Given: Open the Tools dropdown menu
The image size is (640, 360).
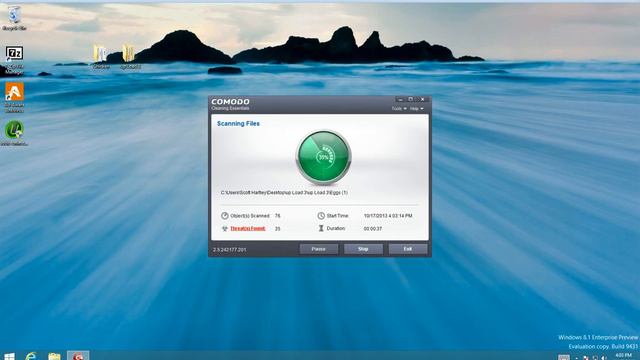Looking at the screenshot, I should (x=399, y=109).
